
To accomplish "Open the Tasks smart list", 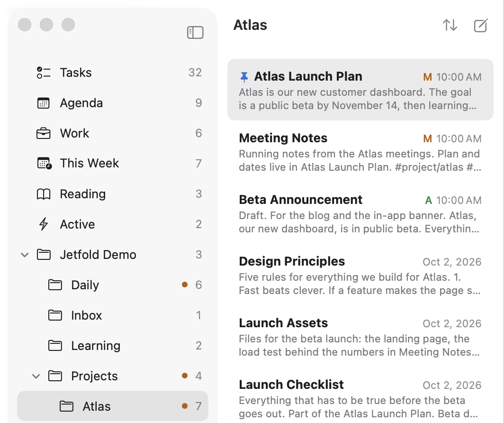I will pos(113,73).
